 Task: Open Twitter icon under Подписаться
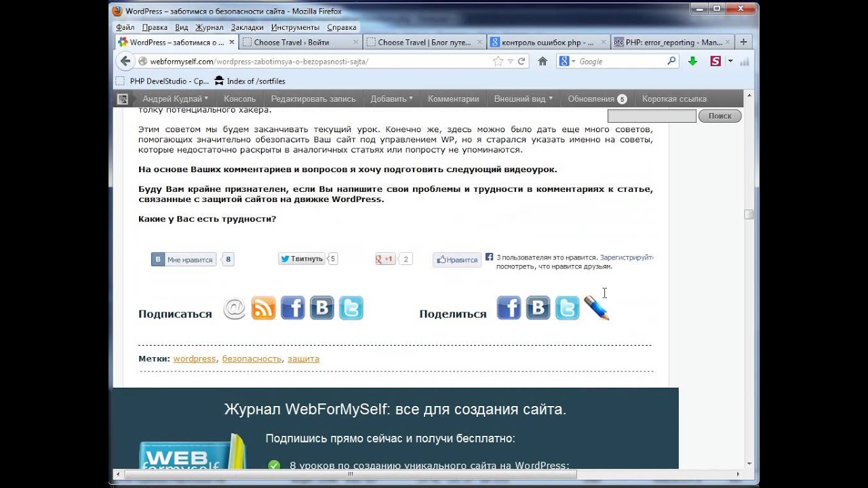click(x=351, y=308)
